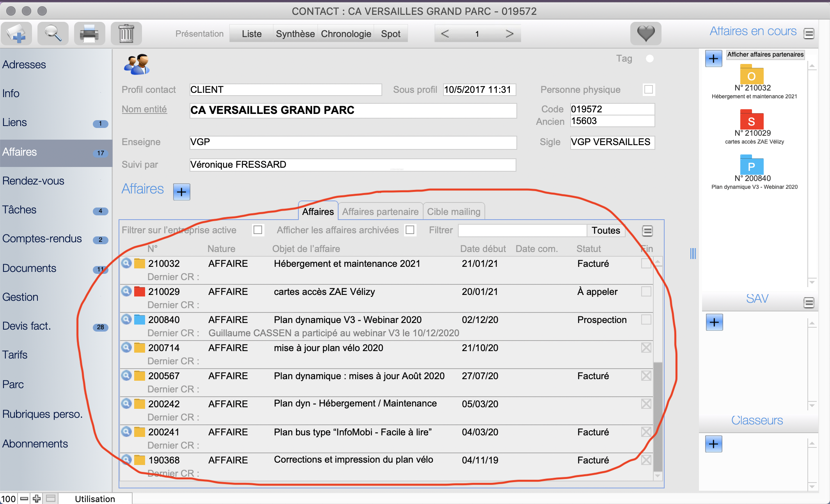This screenshot has width=830, height=504.
Task: Open the Affaires en cours list menu
Action: point(809,34)
